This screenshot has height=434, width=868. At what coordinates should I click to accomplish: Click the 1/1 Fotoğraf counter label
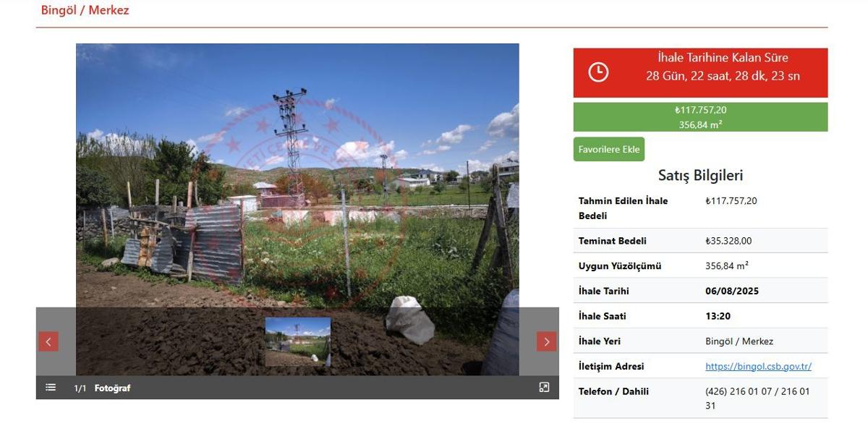pyautogui.click(x=102, y=388)
